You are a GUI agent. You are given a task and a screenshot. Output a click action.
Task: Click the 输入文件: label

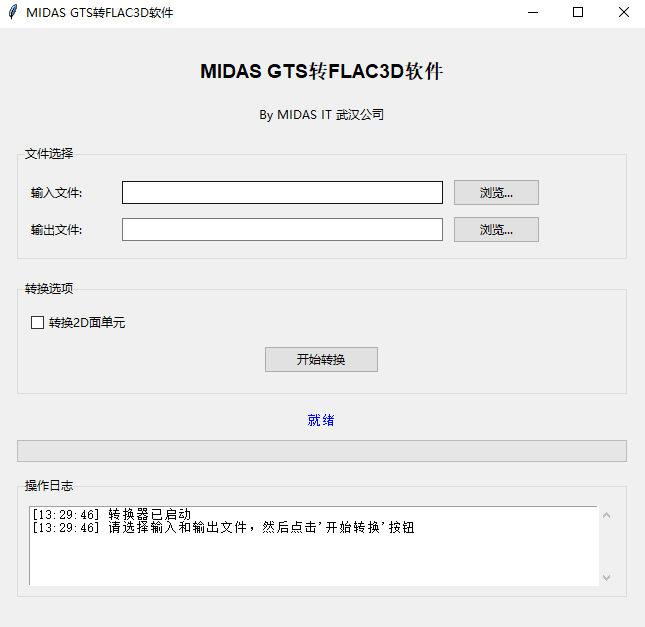[56, 193]
